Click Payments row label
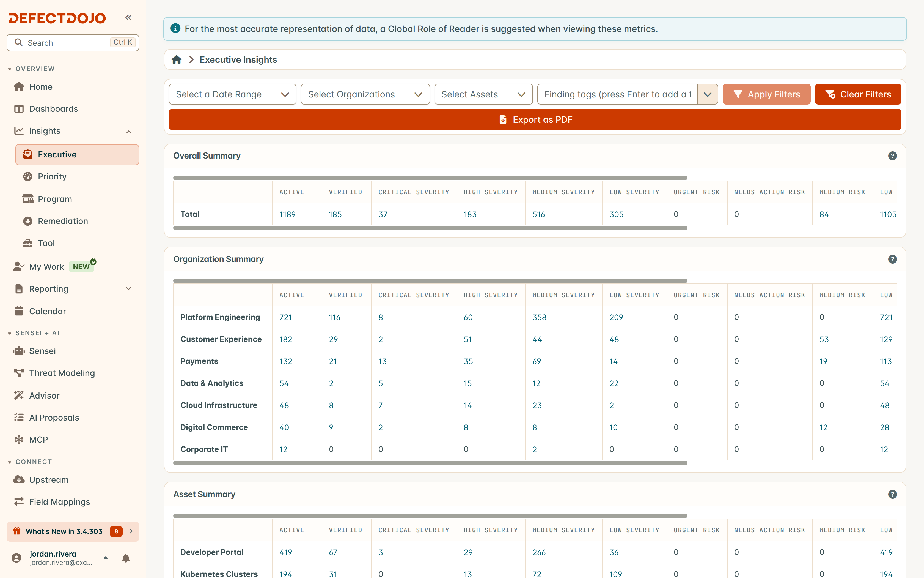The image size is (924, 578). coord(199,361)
